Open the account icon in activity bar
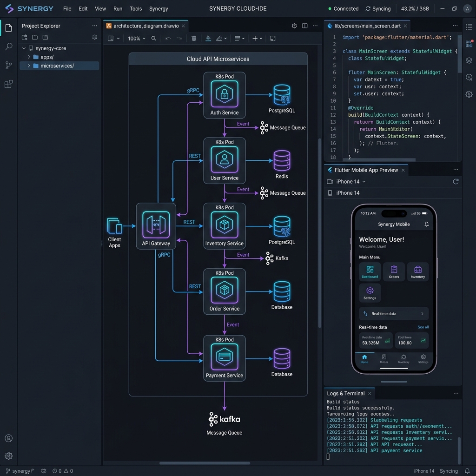Viewport: 476px width, 476px height. (8, 438)
